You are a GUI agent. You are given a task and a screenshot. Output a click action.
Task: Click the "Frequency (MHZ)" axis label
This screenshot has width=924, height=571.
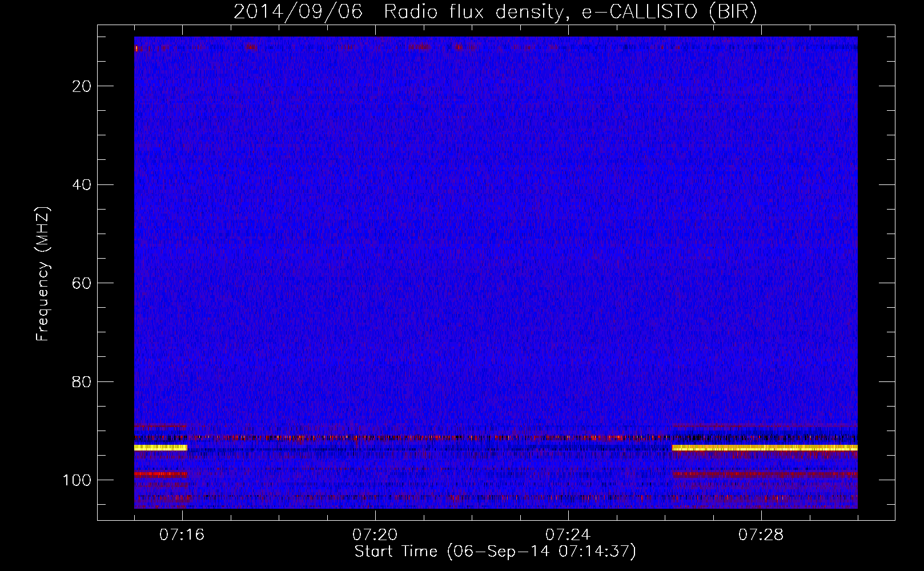pos(43,274)
